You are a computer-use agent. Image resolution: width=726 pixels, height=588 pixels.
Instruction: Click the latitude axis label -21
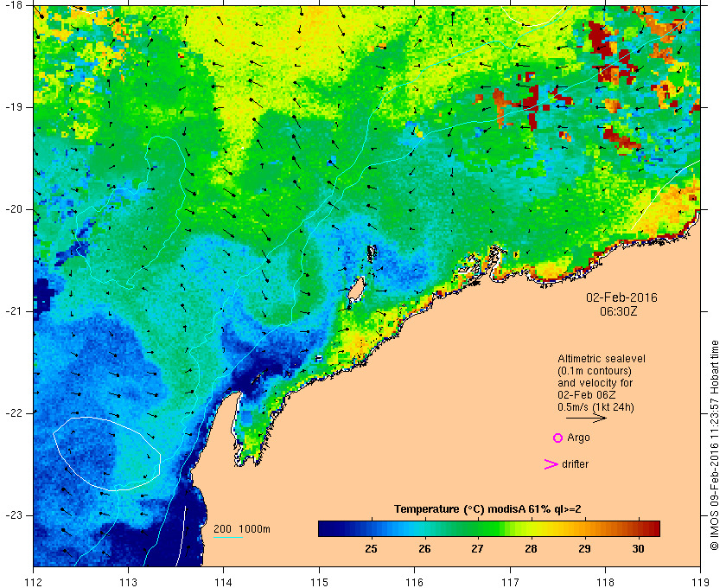click(13, 311)
